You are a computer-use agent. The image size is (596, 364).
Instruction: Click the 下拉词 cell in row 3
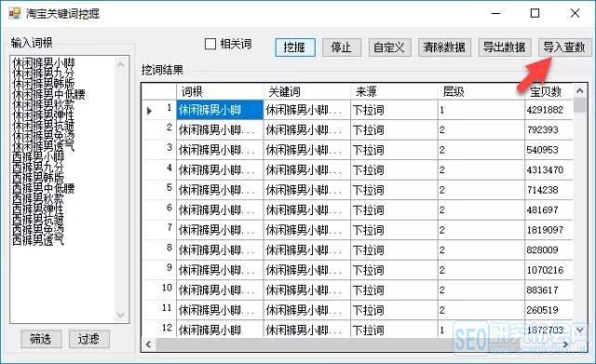point(394,150)
